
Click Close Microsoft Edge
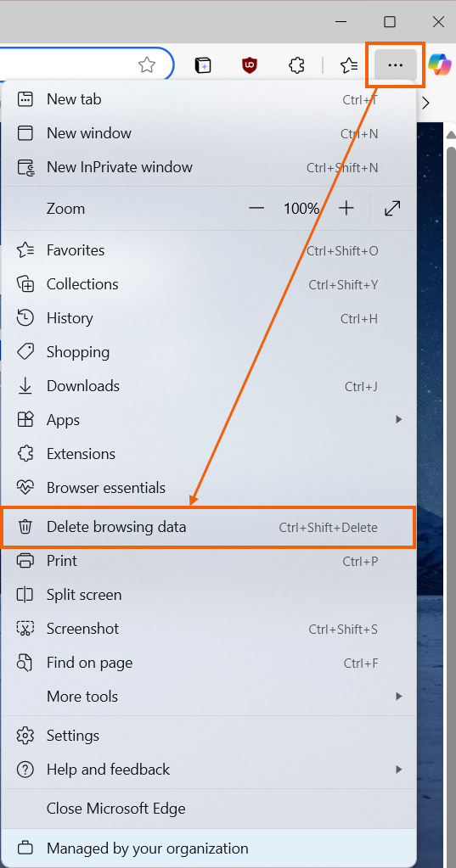pos(209,809)
